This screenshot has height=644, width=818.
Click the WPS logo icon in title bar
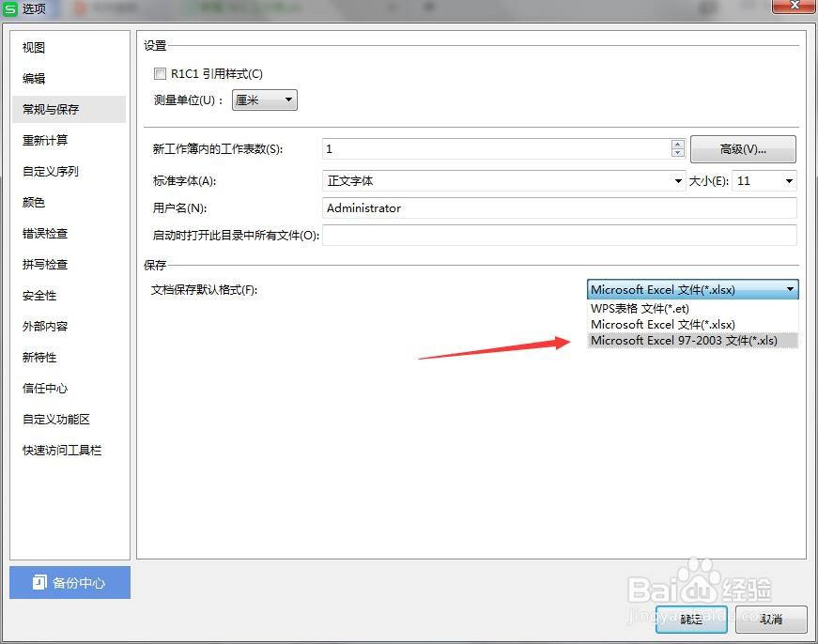[10, 8]
